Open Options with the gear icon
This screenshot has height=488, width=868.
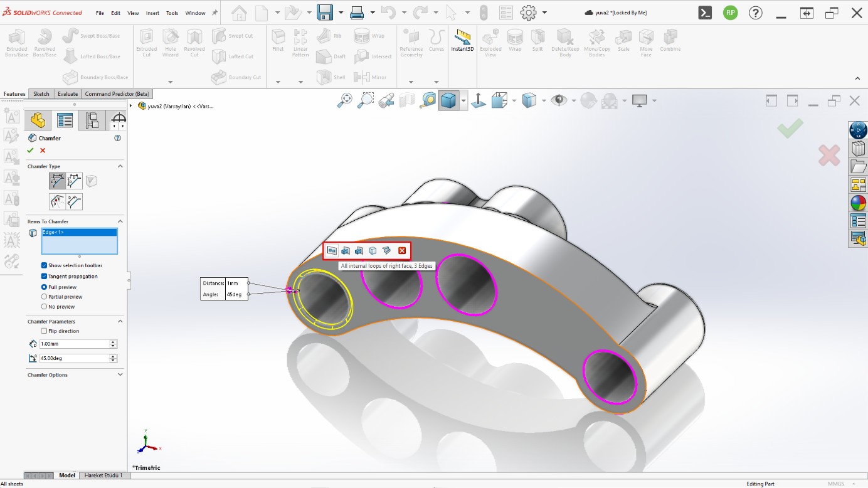(529, 13)
